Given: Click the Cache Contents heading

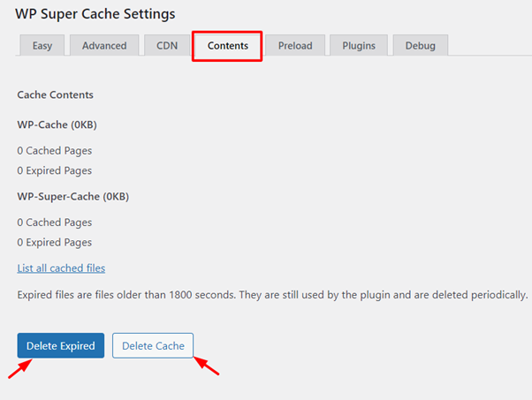Looking at the screenshot, I should tap(55, 94).
